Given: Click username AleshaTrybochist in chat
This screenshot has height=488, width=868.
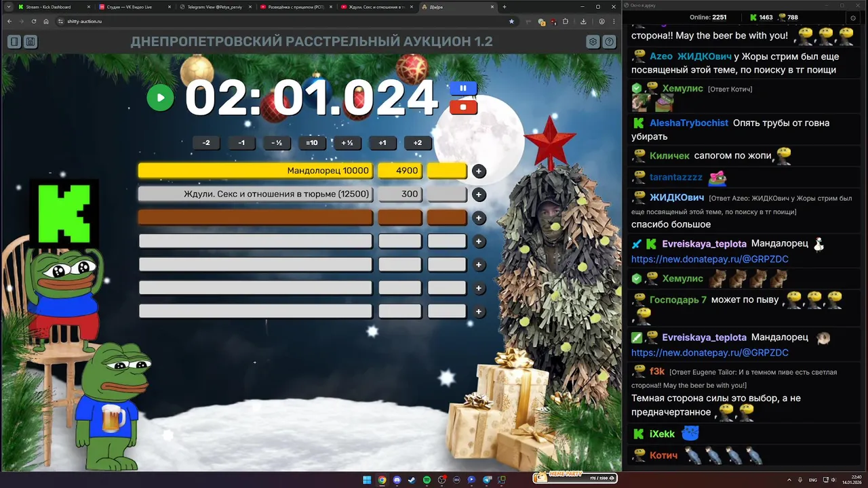Looking at the screenshot, I should [689, 123].
